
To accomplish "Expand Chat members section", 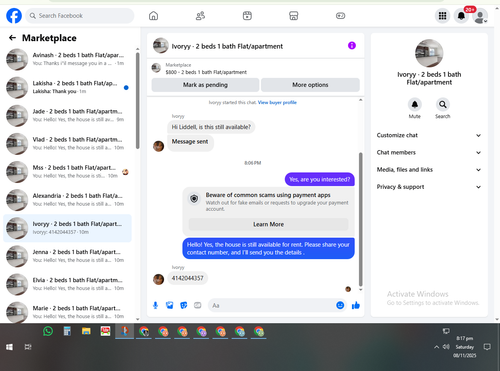I will tap(429, 152).
